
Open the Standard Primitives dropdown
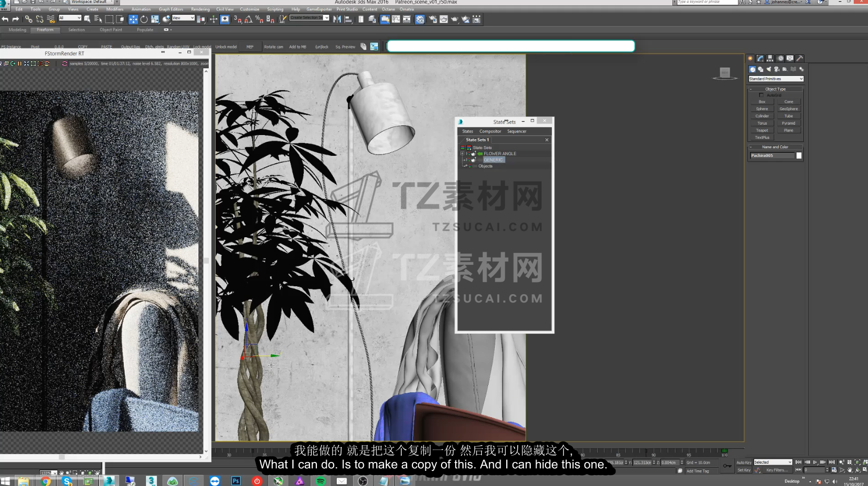tap(776, 79)
